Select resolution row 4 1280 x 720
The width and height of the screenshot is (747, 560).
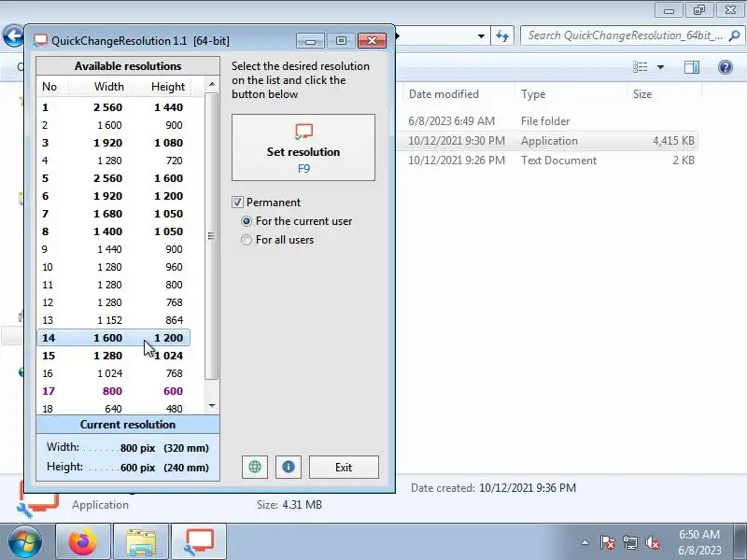click(x=113, y=161)
